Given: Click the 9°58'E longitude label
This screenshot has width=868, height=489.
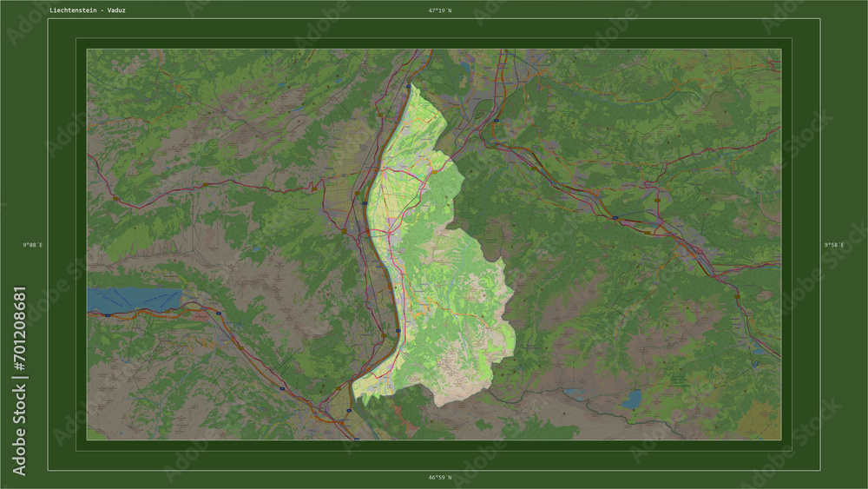Looking at the screenshot, I should 834,245.
